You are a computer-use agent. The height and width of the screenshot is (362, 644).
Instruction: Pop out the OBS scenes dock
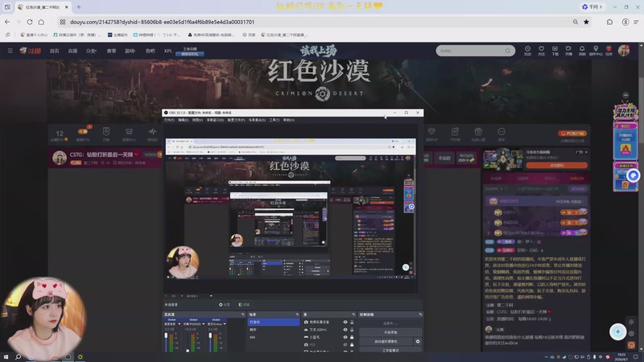pyautogui.click(x=297, y=315)
